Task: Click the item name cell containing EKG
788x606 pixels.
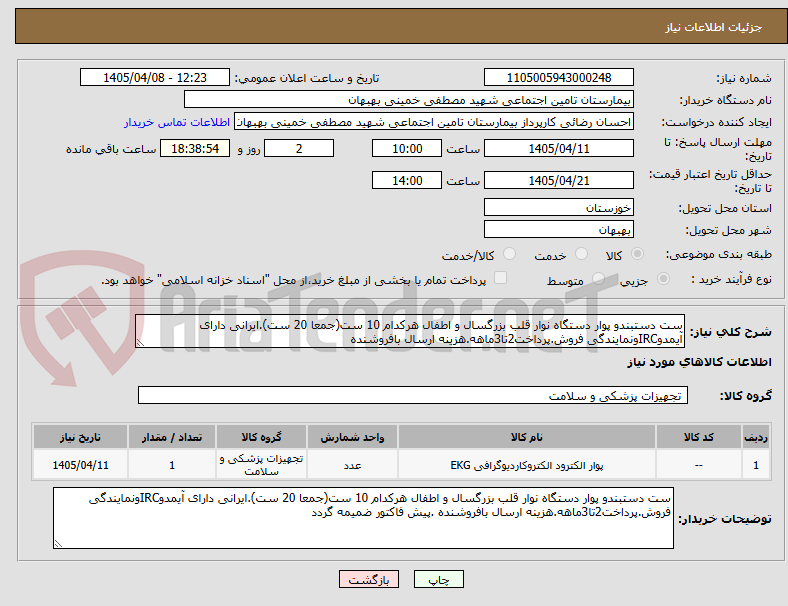Action: pos(527,465)
